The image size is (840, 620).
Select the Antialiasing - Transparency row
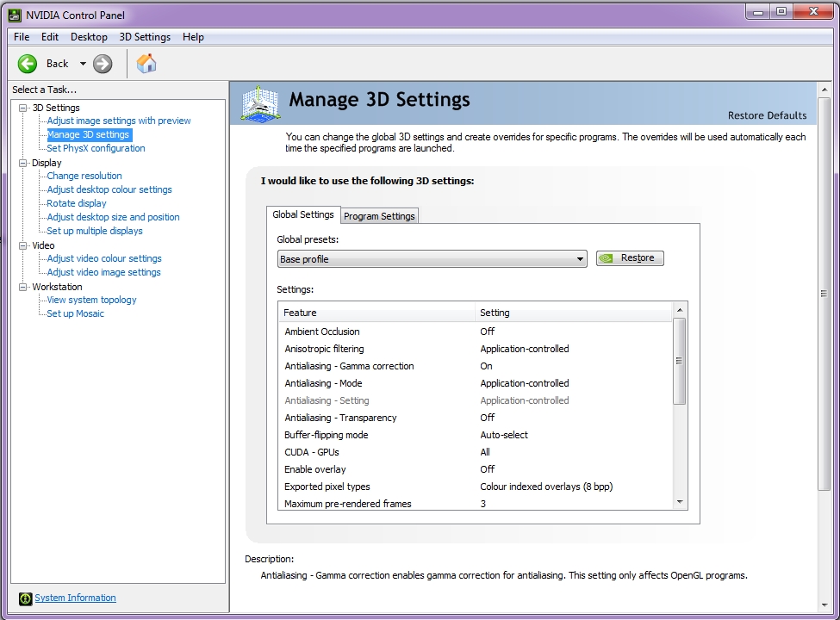coord(476,418)
